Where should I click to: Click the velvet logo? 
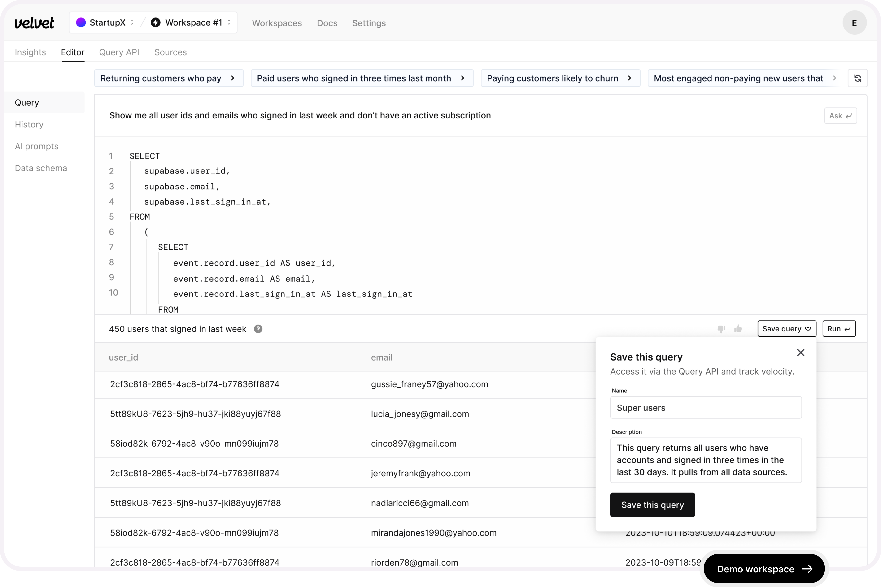click(34, 23)
